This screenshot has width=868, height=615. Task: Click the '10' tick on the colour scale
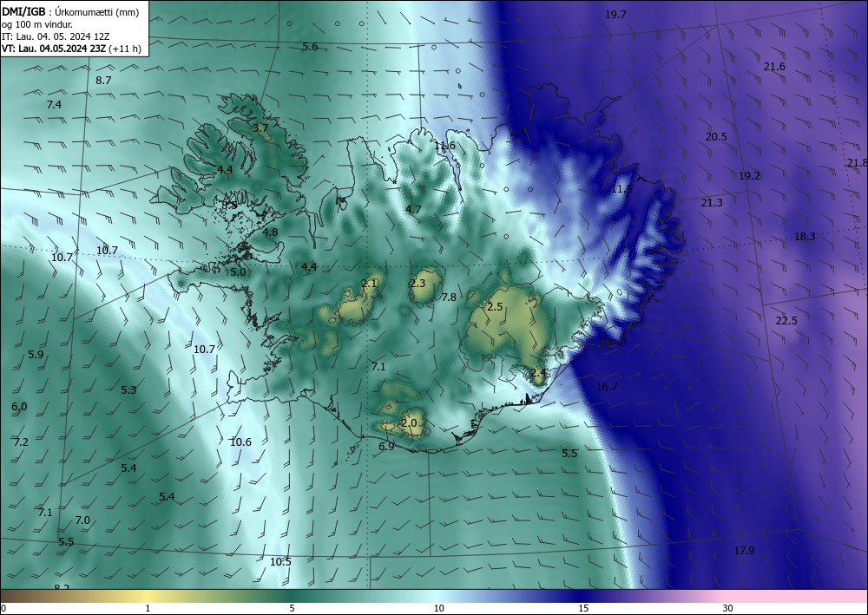coord(438,609)
